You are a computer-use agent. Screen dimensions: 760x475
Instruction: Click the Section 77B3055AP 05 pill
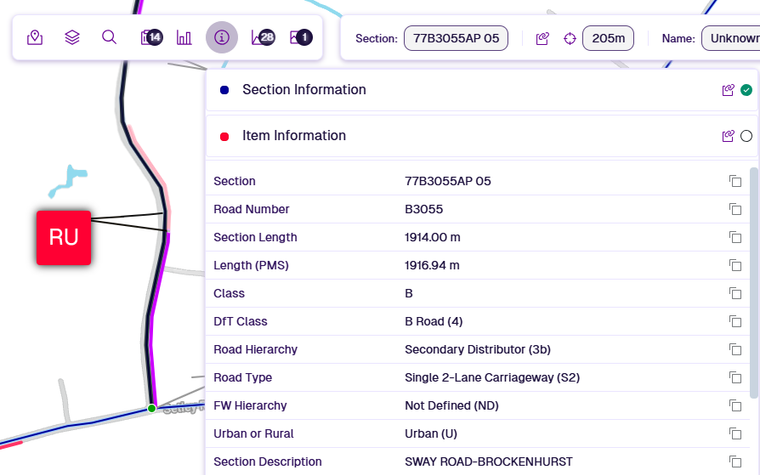(456, 38)
